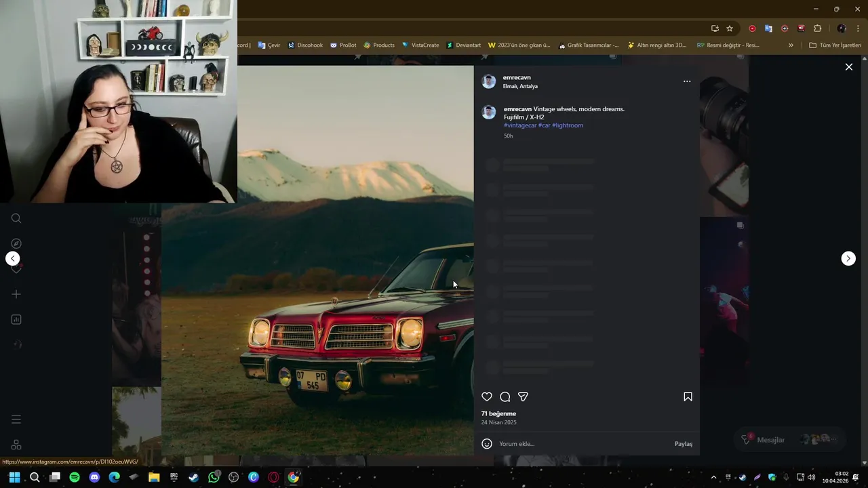Open the Products bookmark
This screenshot has width=868, height=488.
tap(379, 45)
